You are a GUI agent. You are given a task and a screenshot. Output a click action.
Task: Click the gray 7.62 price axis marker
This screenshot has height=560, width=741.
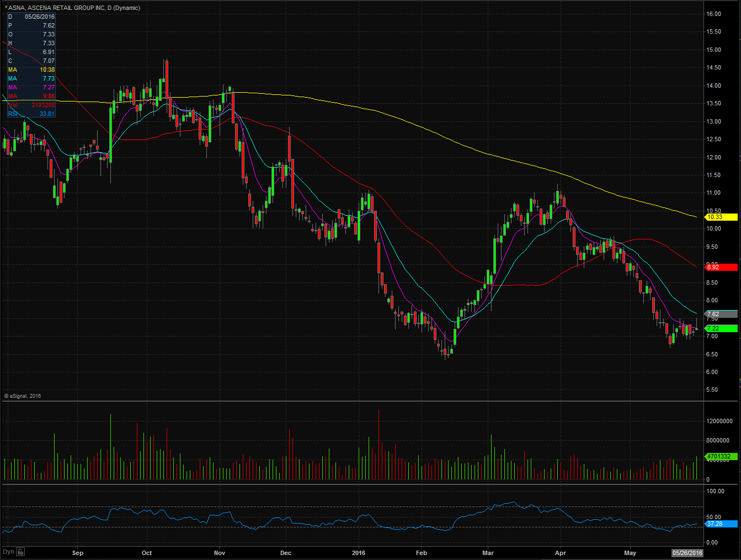pyautogui.click(x=722, y=314)
